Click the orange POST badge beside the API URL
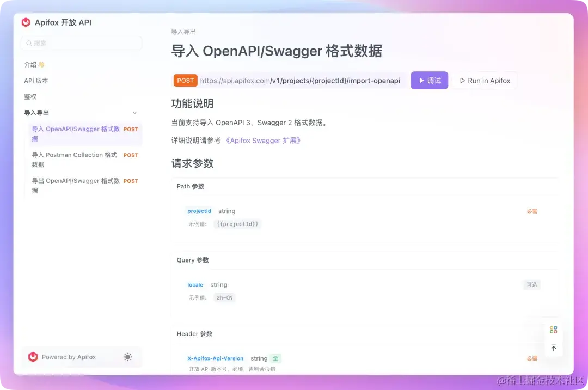The width and height of the screenshot is (588, 390). point(185,80)
